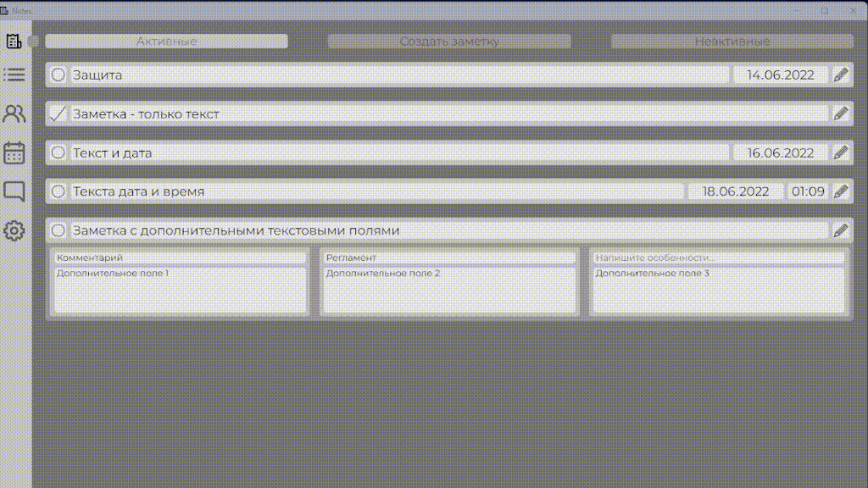Uncheck the Заметка - только текст note

pos(58,114)
